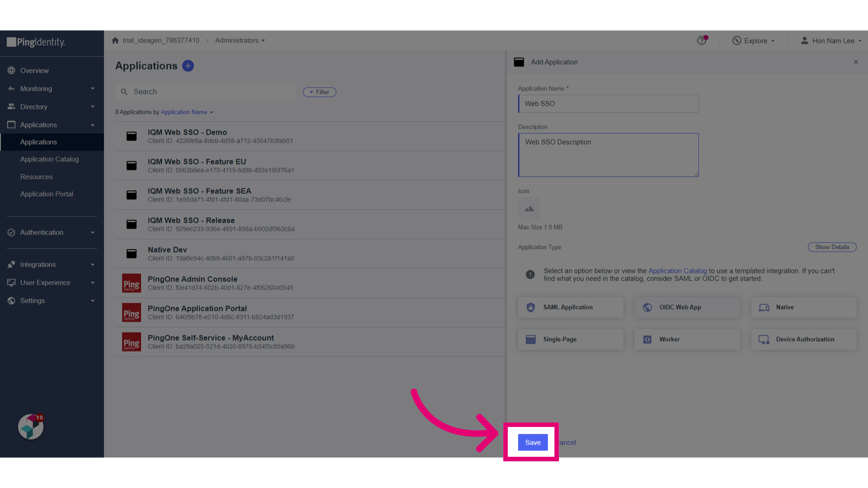Select Native application type
868x488 pixels.
[804, 307]
